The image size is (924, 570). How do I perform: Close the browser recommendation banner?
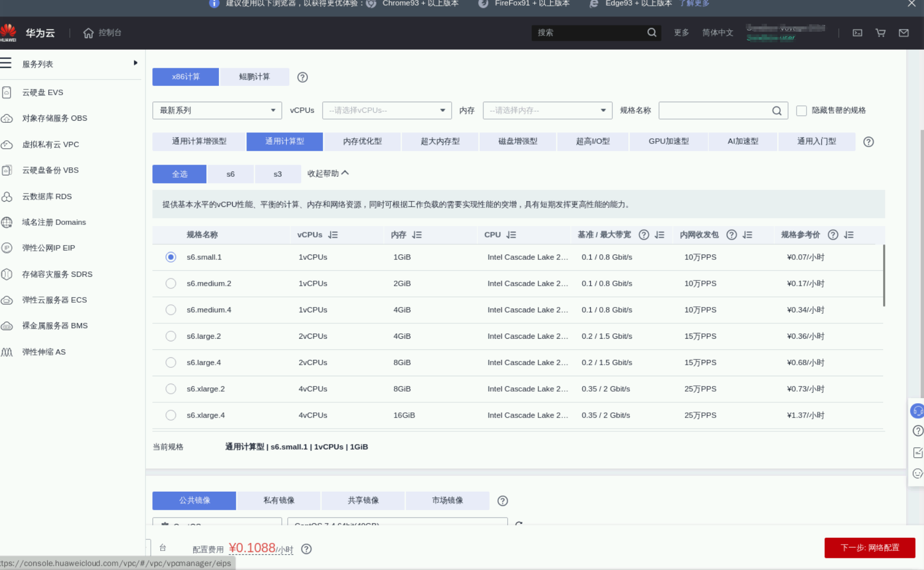[911, 4]
